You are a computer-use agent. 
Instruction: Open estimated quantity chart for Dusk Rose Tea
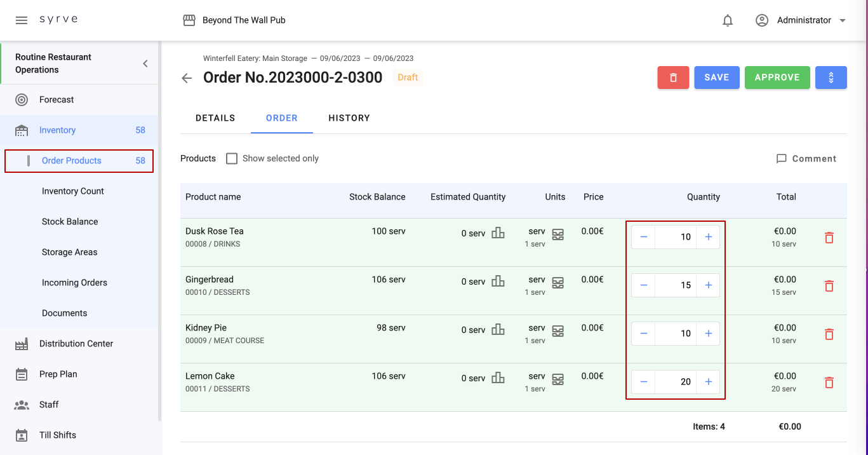(498, 233)
